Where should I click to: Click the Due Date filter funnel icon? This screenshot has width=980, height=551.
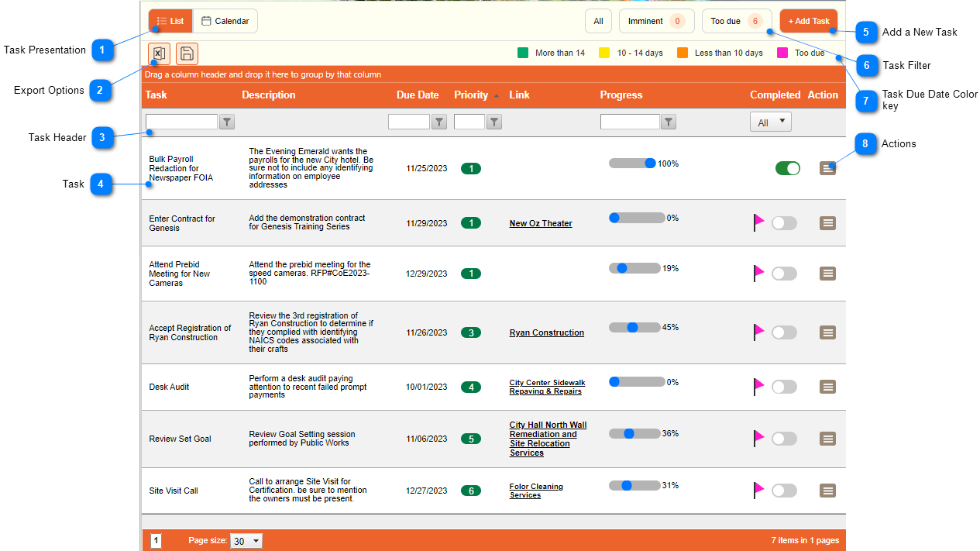point(439,122)
